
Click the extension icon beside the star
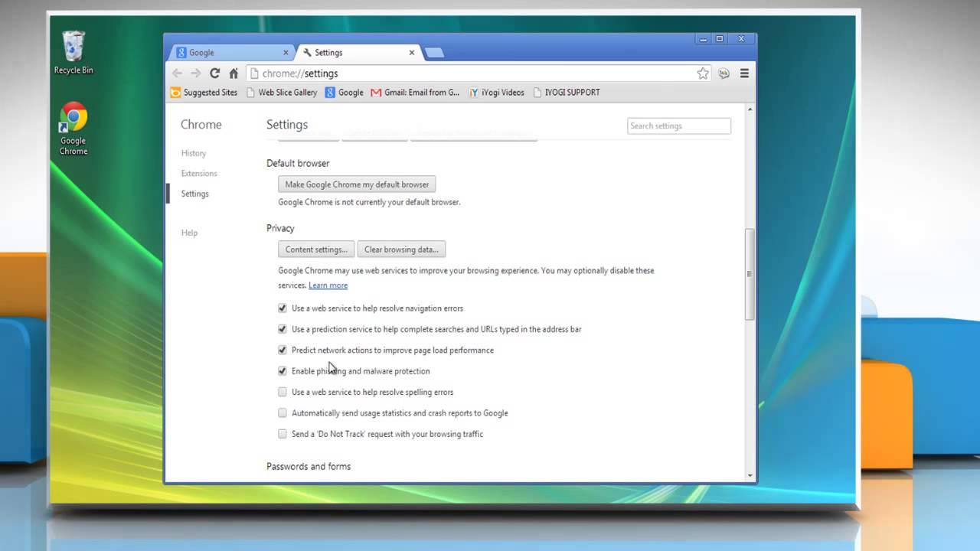pyautogui.click(x=724, y=73)
